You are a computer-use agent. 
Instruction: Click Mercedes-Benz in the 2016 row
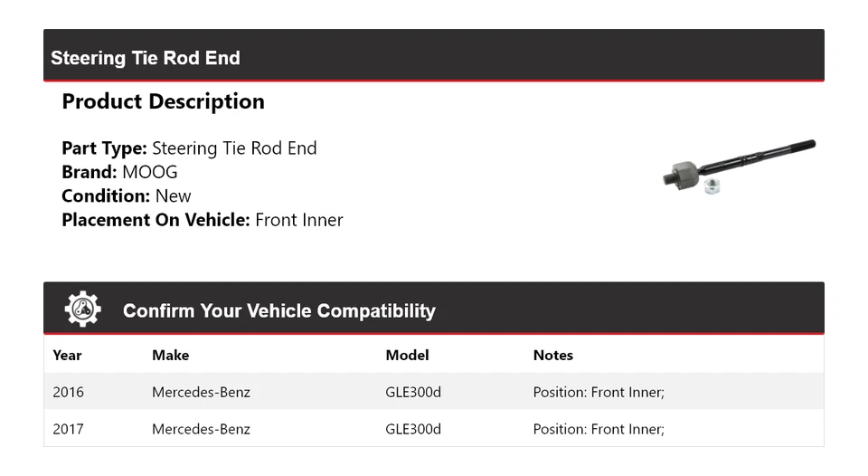point(201,393)
